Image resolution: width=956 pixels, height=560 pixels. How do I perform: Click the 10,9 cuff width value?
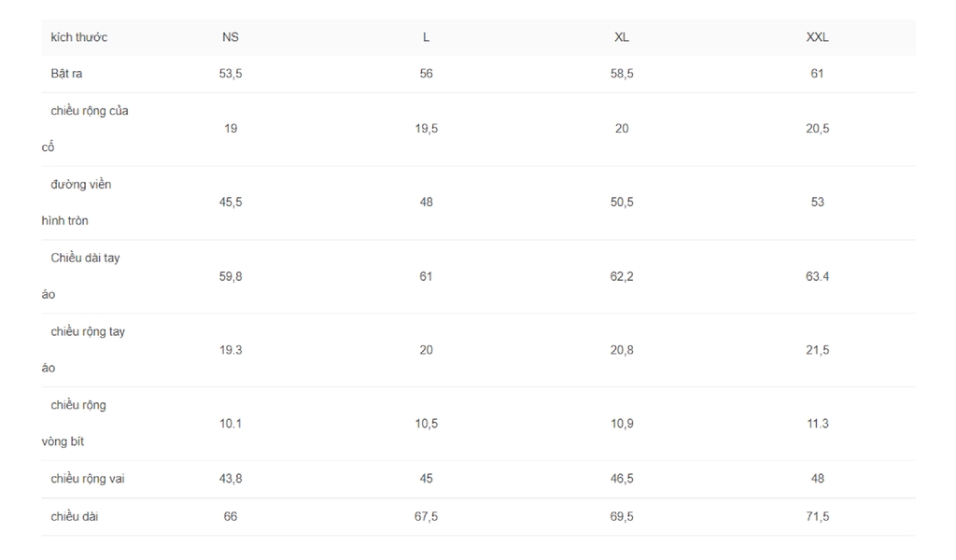(622, 424)
